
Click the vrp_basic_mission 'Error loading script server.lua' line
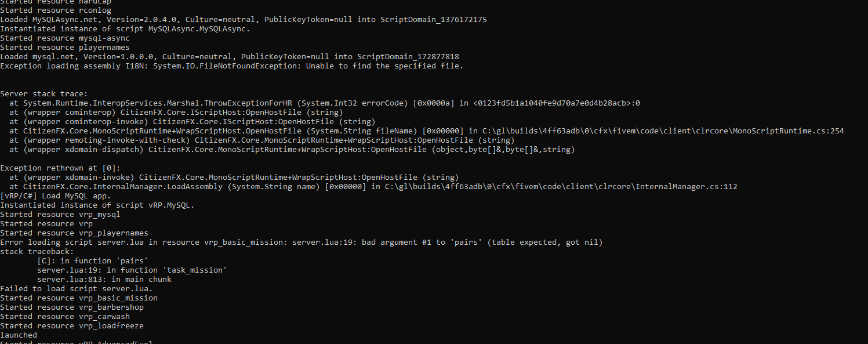coord(302,242)
